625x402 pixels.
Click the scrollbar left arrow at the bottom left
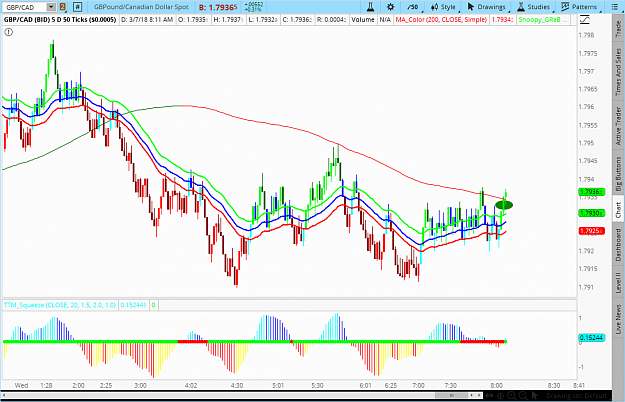click(x=4, y=395)
